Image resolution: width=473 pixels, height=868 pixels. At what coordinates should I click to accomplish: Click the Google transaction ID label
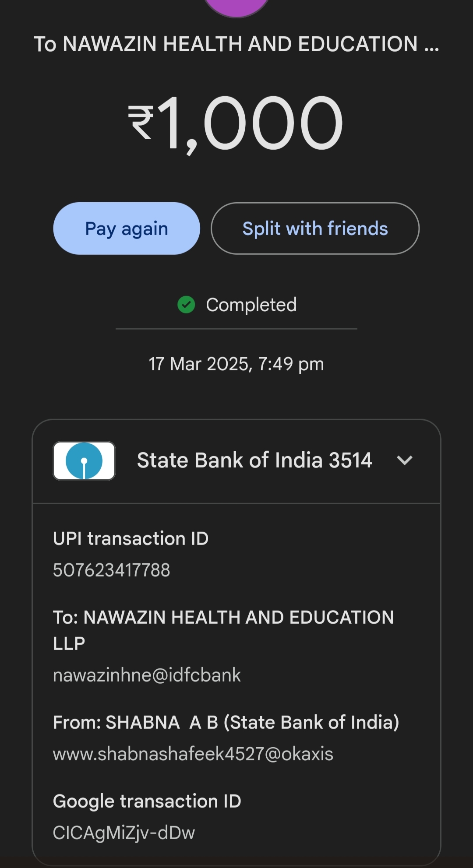(147, 801)
